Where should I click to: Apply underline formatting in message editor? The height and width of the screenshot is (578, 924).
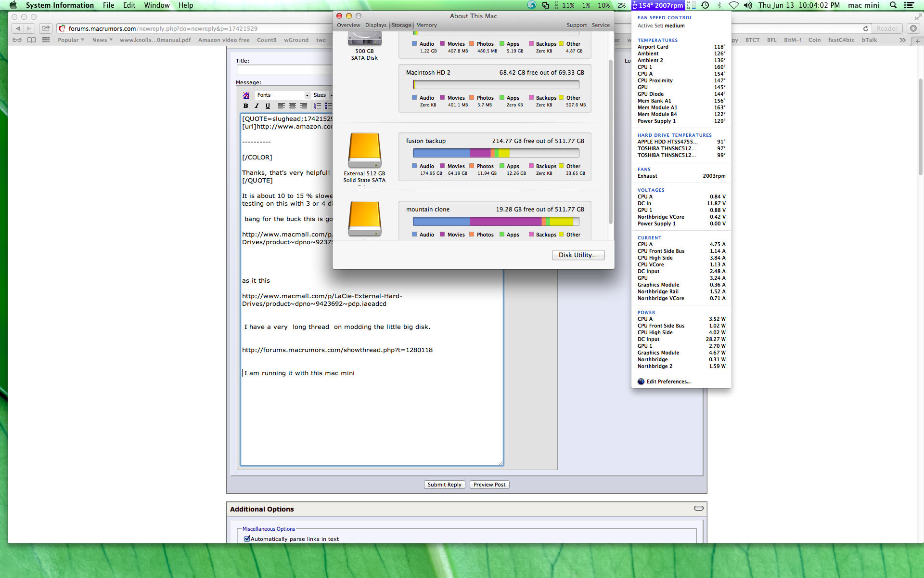coord(268,106)
